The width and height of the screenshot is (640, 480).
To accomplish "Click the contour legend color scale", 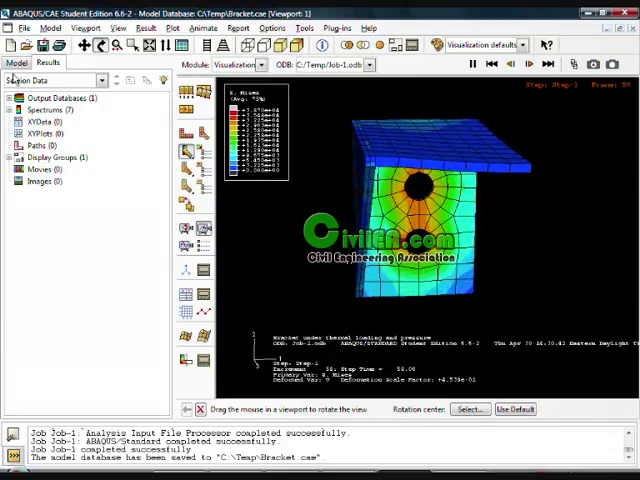I will (x=234, y=138).
